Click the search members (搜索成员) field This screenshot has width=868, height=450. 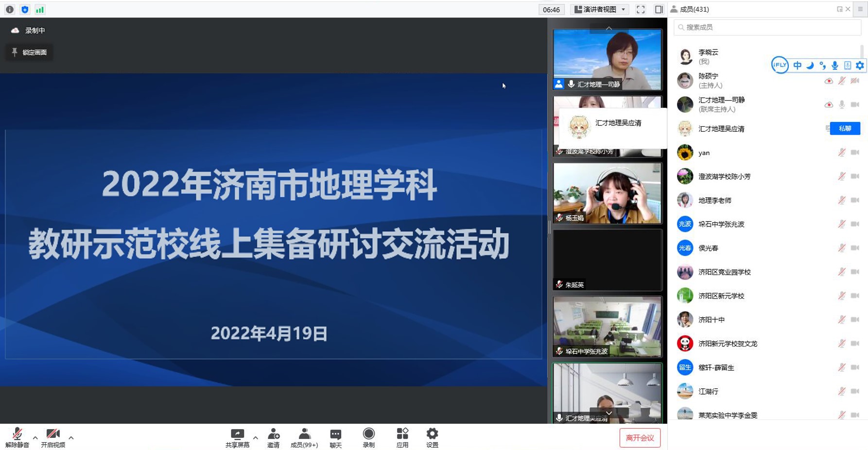768,27
